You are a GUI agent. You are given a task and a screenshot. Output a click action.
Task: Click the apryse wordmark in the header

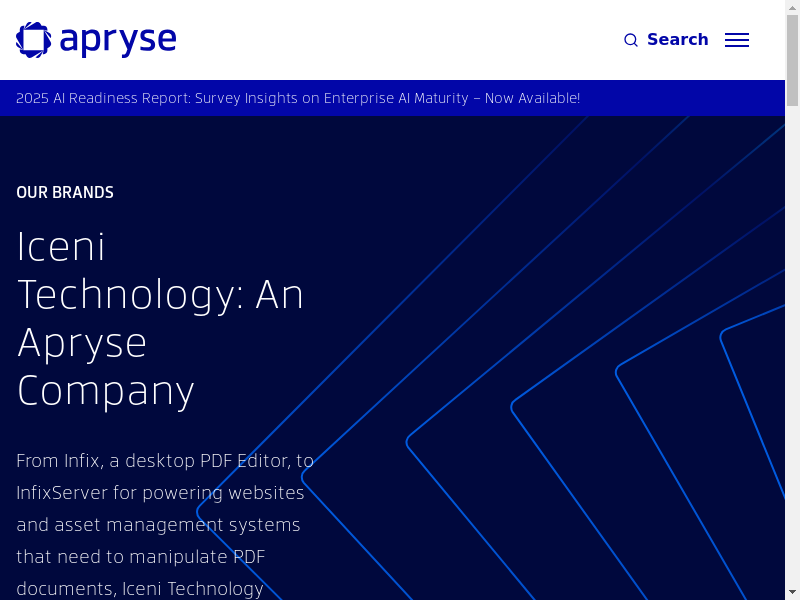coord(118,40)
